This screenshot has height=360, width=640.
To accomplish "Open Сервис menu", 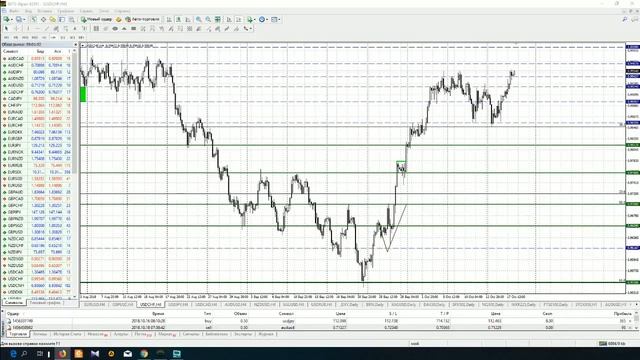I will coord(87,11).
